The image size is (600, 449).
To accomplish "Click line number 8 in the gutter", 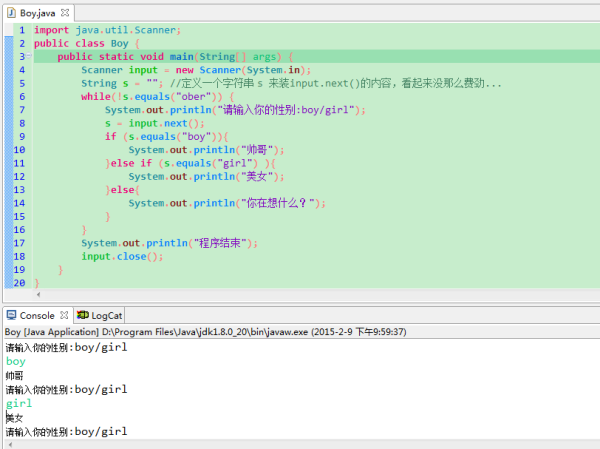I will 20,123.
